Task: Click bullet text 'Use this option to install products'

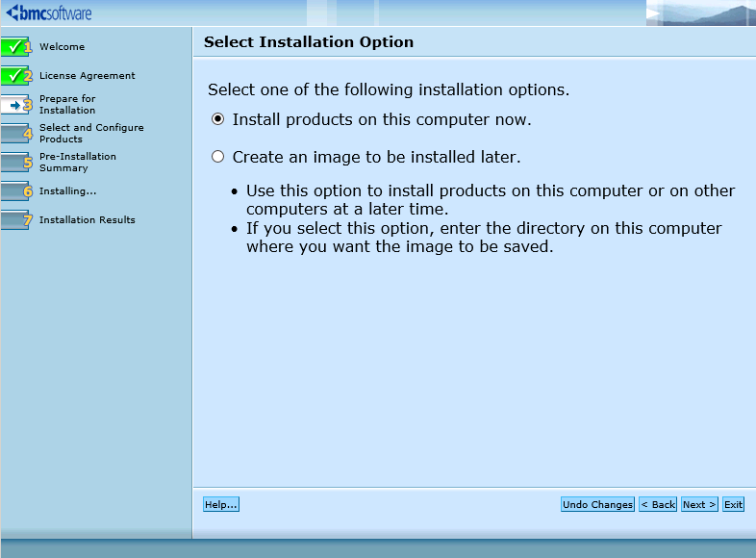Action: (491, 200)
